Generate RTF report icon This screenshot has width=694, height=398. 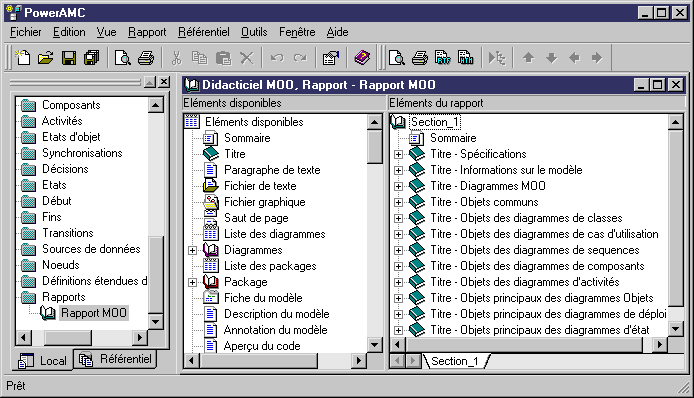(x=443, y=58)
